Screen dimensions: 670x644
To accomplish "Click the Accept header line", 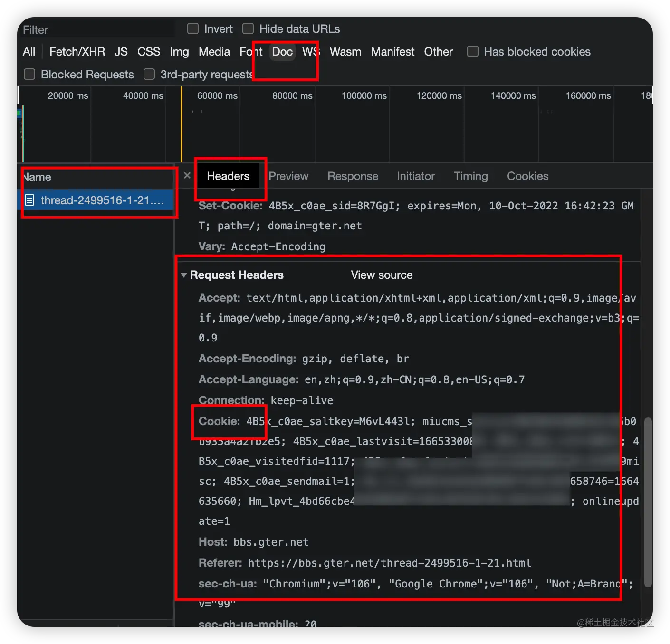I will point(418,318).
